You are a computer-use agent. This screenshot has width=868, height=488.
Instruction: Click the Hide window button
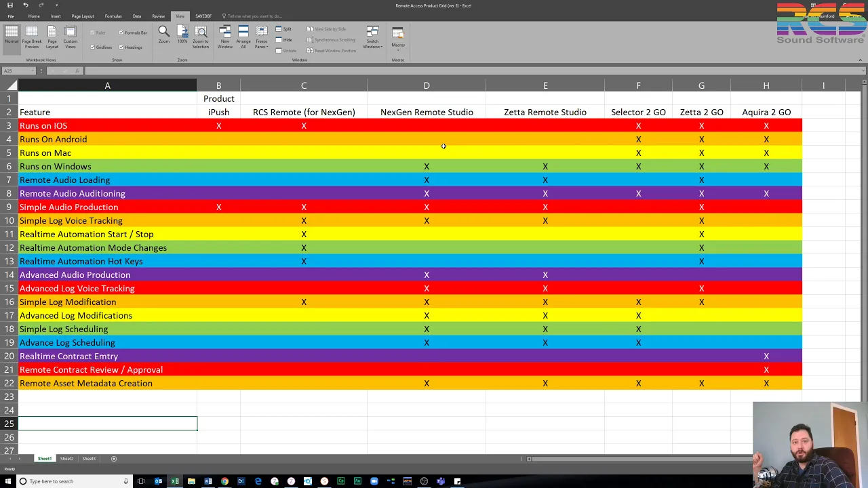[283, 40]
